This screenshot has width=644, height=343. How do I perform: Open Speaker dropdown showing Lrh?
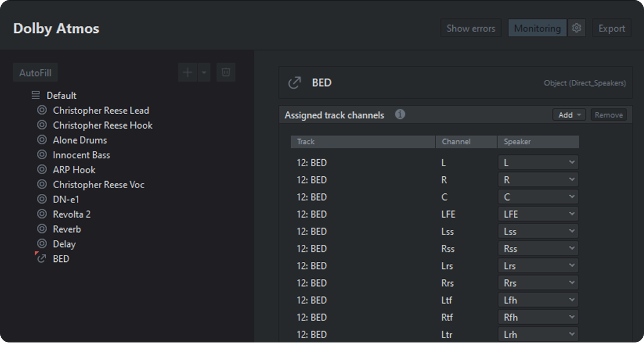pos(538,334)
